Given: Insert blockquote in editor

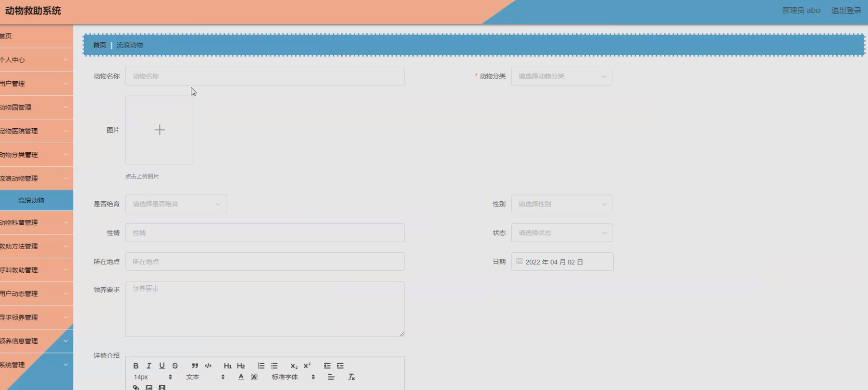Looking at the screenshot, I should (x=195, y=366).
